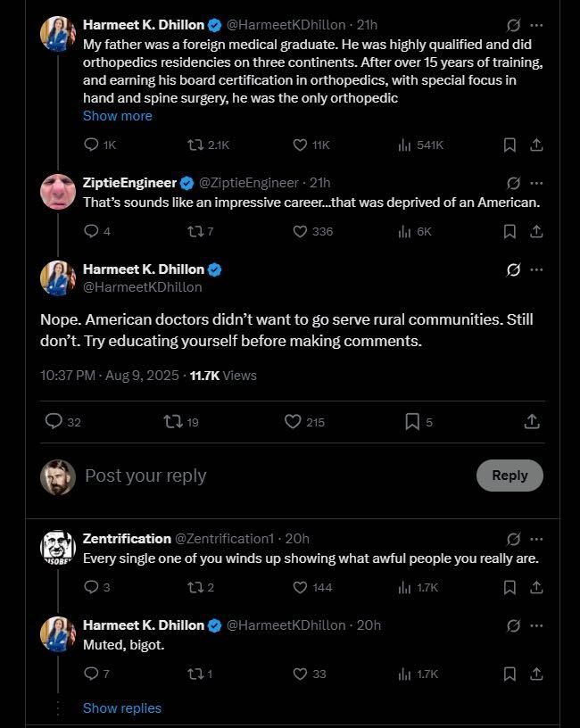Open @ZiptieEngineer profile handle link
The height and width of the screenshot is (728, 580).
(x=248, y=183)
